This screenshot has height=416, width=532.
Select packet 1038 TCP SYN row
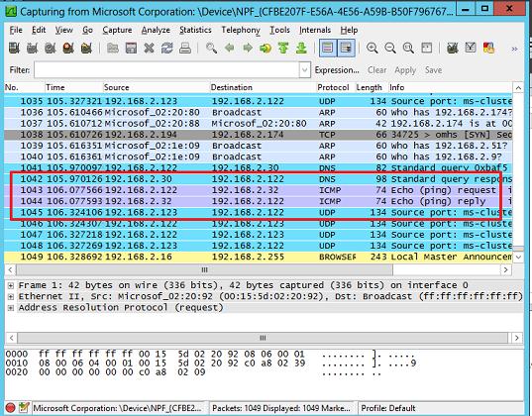(258, 135)
